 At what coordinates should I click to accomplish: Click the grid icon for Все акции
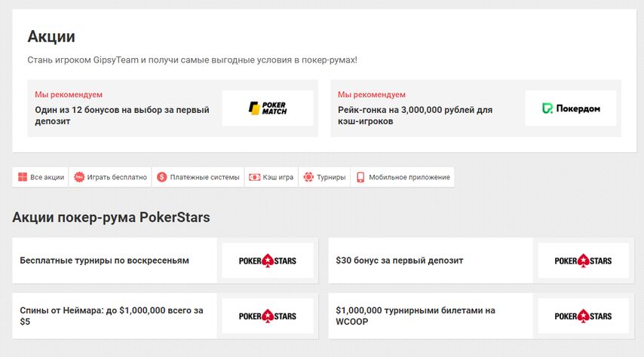23,177
